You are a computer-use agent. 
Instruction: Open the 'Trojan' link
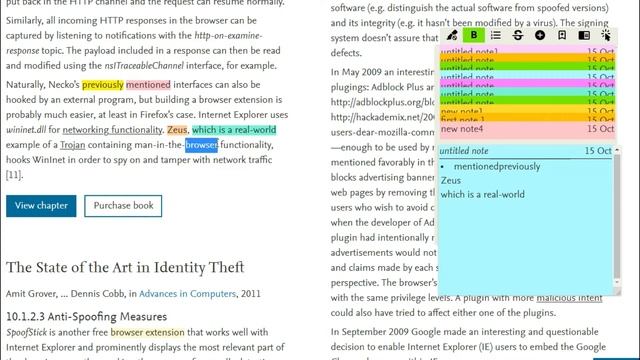coord(73,145)
